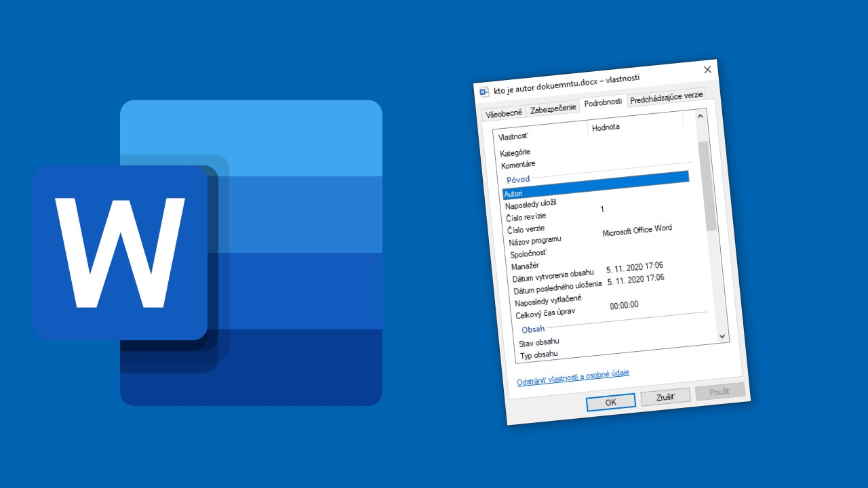Image resolution: width=868 pixels, height=488 pixels.
Task: Click the scrollbar up arrow in the properties list
Action: 701,117
